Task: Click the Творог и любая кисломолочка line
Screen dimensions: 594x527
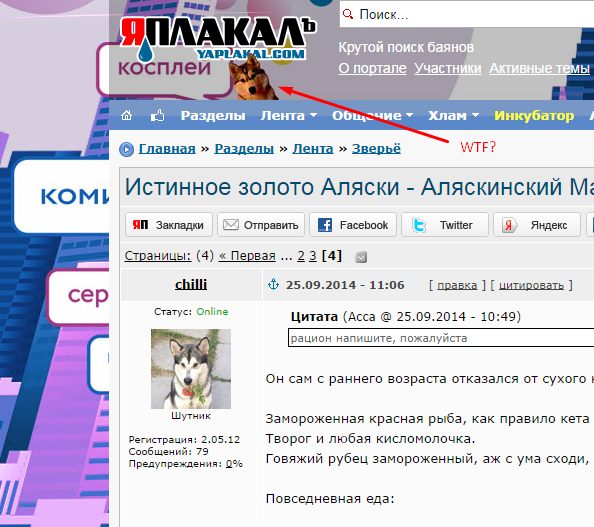Action: [370, 439]
